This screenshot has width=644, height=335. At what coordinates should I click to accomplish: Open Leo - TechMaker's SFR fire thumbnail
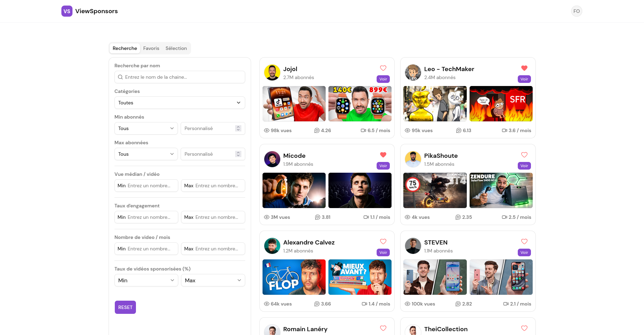point(501,104)
